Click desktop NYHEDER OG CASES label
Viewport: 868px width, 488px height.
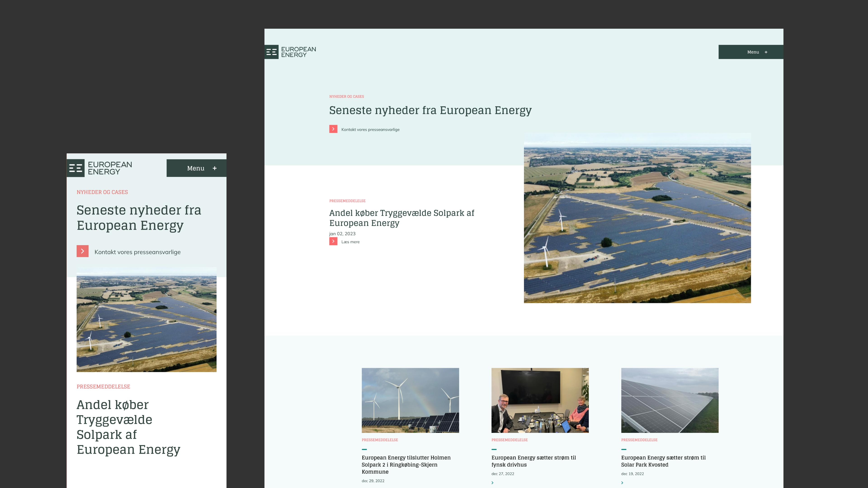[346, 97]
